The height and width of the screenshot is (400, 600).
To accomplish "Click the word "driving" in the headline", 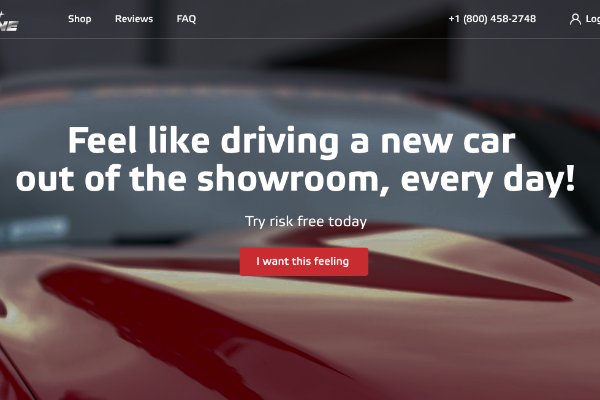I will [280, 142].
